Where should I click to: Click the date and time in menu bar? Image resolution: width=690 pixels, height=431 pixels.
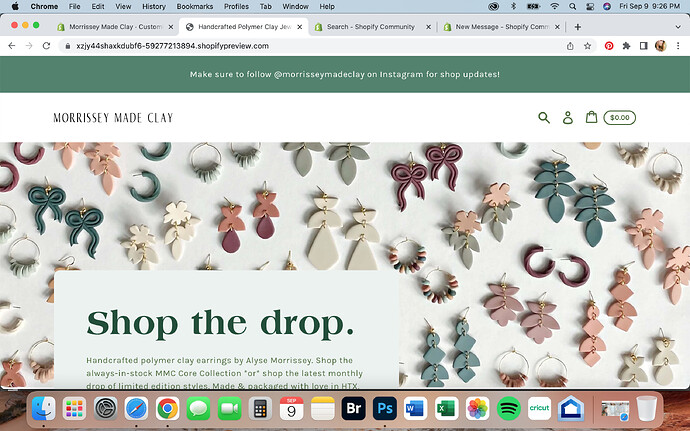pos(650,6)
